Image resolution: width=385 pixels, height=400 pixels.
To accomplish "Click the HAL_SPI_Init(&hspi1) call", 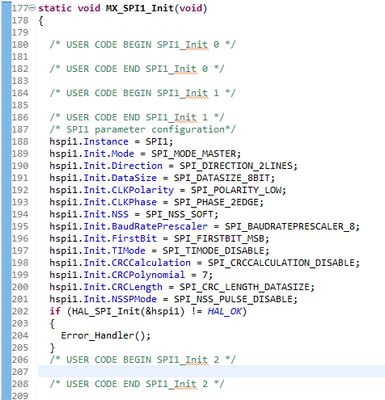I will pyautogui.click(x=128, y=311).
